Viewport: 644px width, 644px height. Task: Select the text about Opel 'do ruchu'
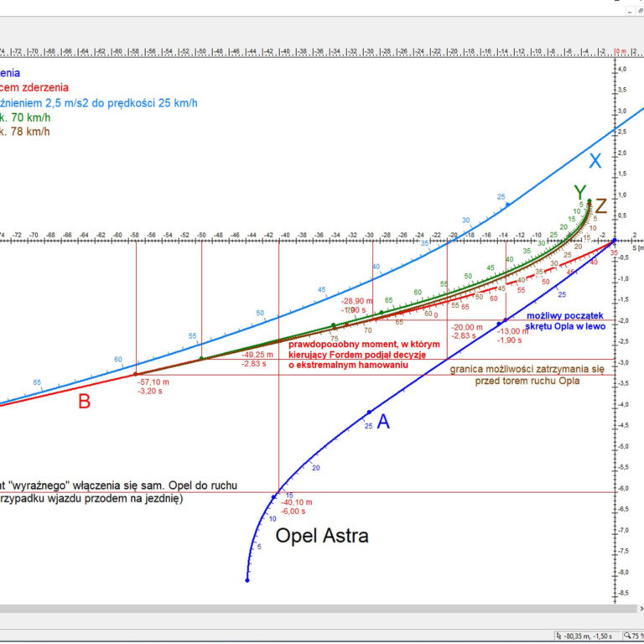[x=119, y=486]
